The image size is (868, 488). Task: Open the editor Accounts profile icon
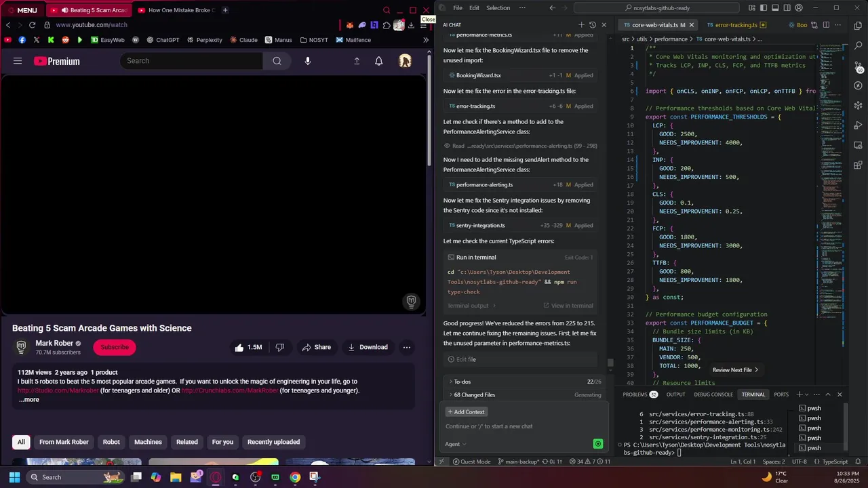[799, 8]
